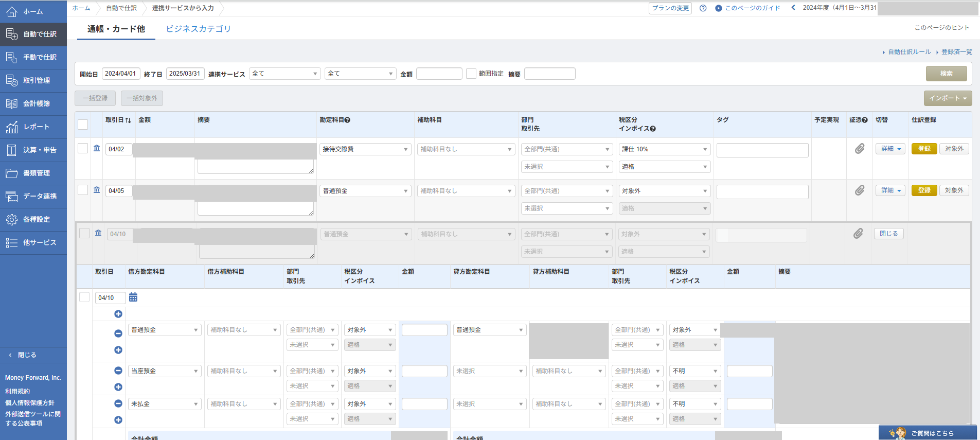Click bank icon on 04/02 row

97,148
